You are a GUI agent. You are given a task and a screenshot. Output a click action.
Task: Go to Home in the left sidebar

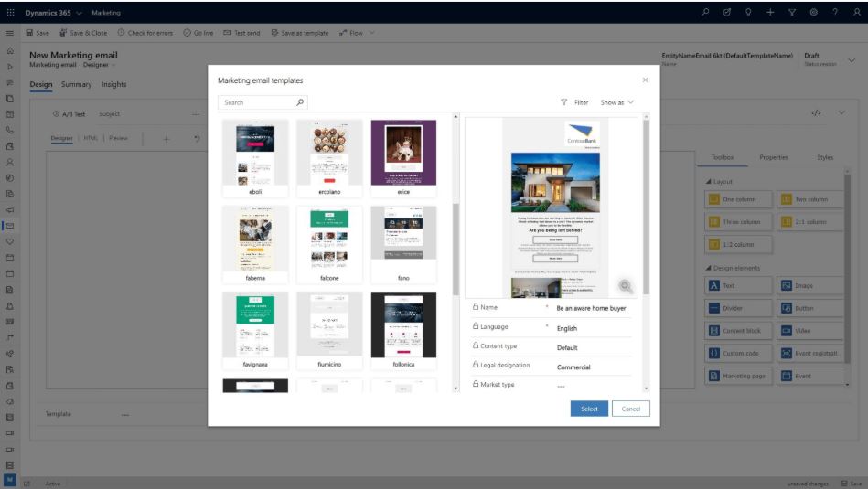point(10,51)
